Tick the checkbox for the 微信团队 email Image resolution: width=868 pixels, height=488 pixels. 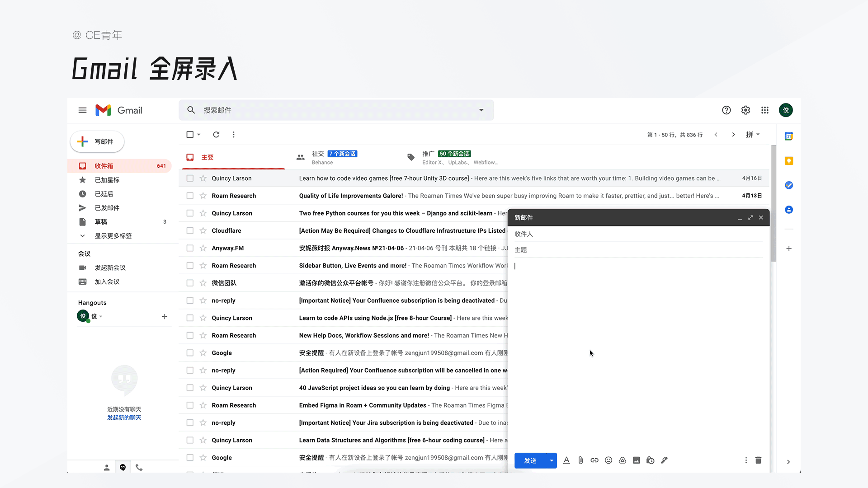[x=190, y=283]
